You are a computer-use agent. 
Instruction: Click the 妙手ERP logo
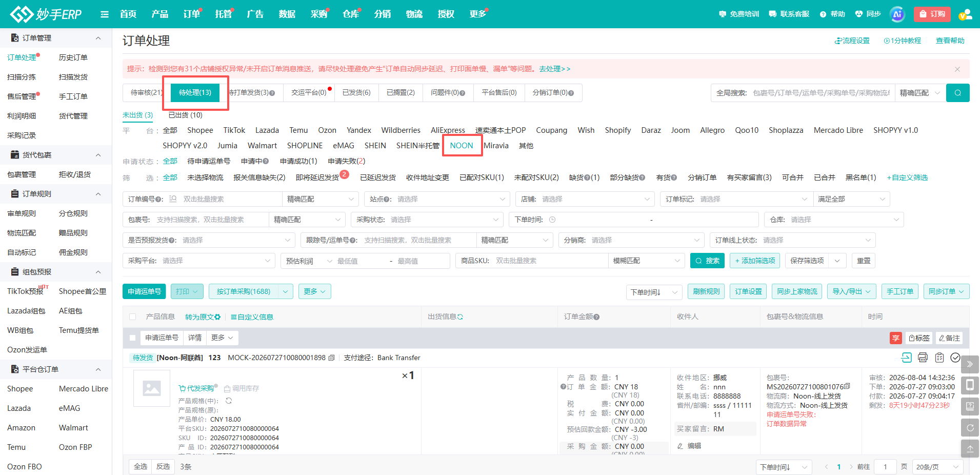coord(46,14)
